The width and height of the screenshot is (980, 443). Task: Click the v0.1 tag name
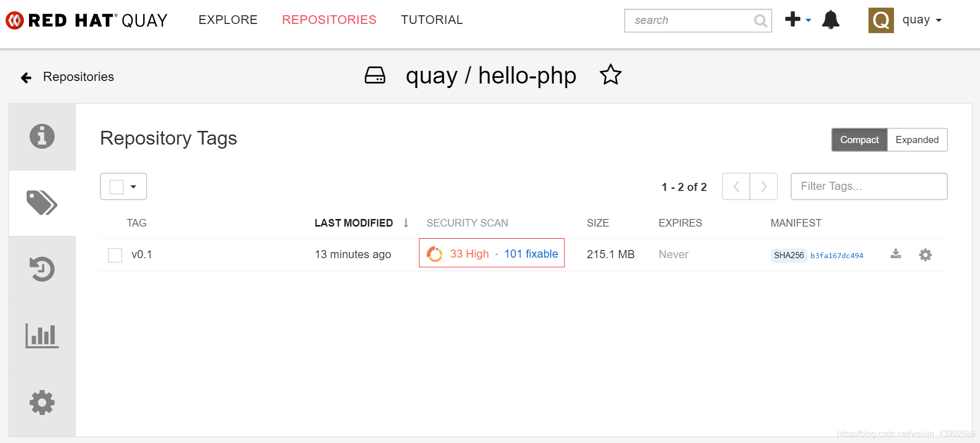(142, 255)
